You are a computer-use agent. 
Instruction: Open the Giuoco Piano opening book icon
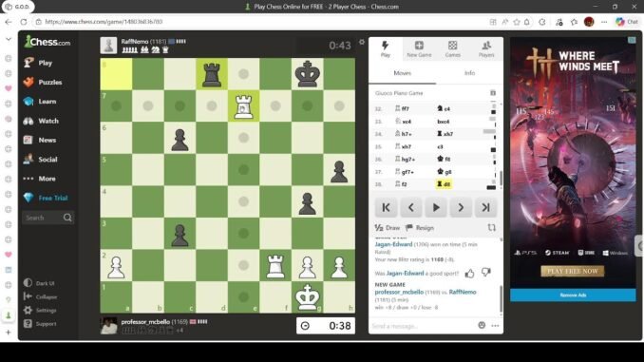(x=493, y=93)
